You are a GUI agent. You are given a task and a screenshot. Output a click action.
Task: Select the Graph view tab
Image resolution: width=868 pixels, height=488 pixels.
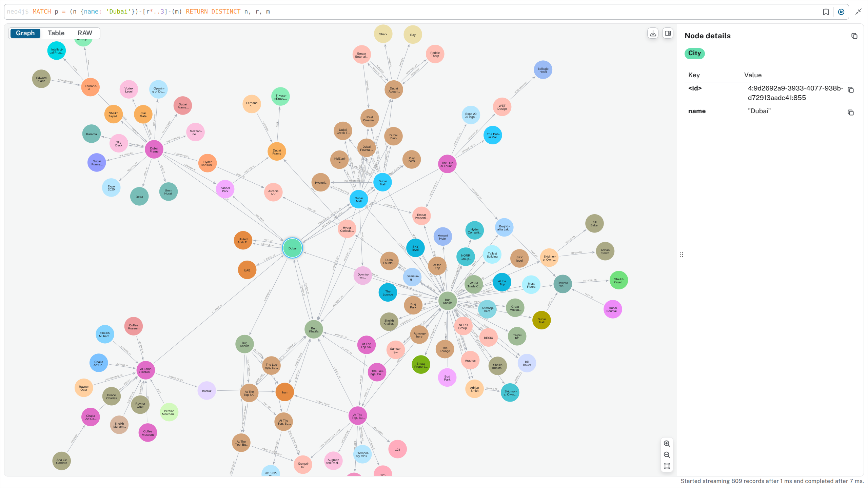point(25,33)
